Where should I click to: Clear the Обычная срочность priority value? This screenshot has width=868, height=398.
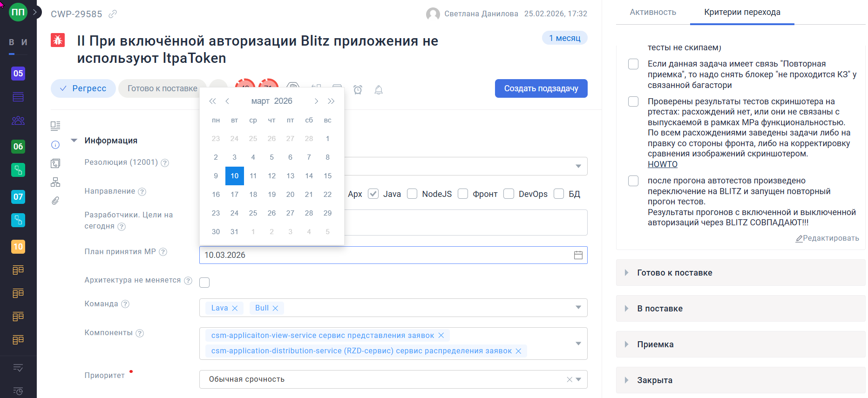coord(570,379)
